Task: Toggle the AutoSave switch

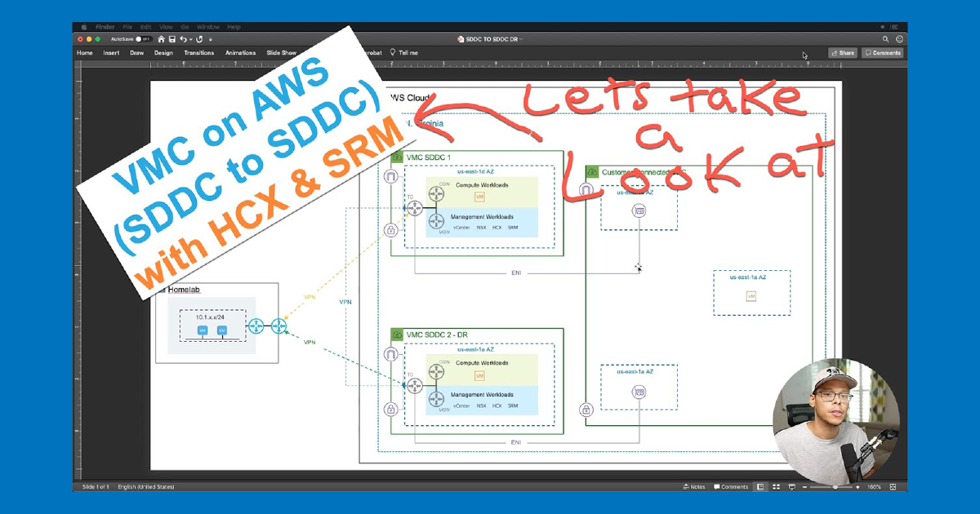Action: pyautogui.click(x=144, y=39)
